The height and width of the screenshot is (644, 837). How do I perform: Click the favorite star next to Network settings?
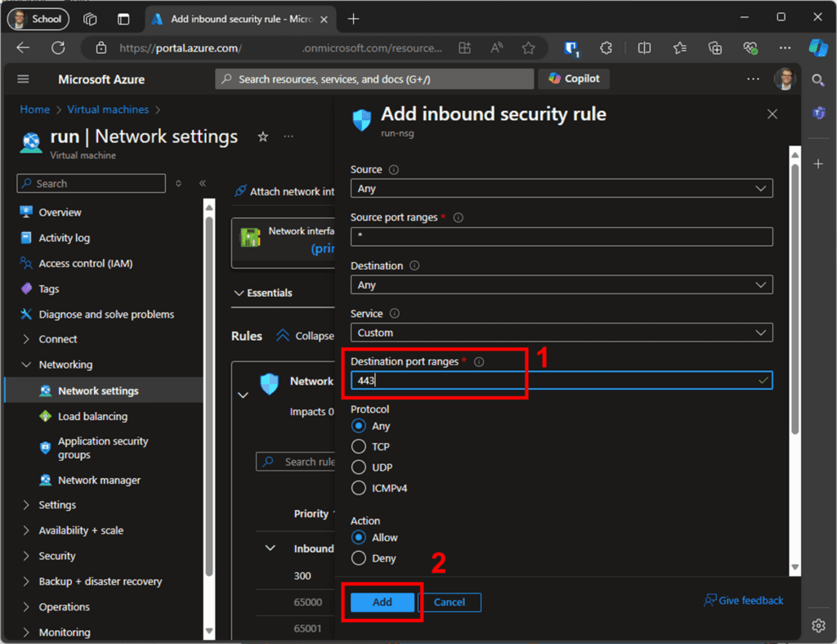pos(262,136)
